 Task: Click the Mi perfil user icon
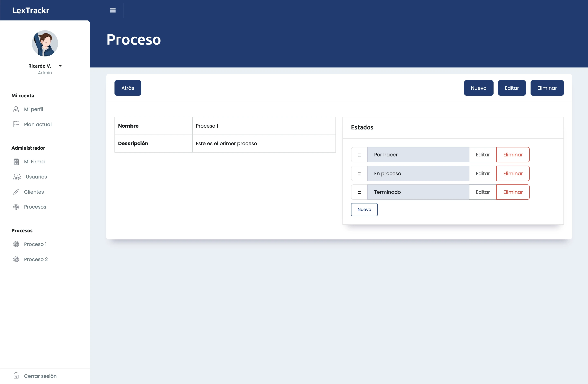pyautogui.click(x=16, y=109)
